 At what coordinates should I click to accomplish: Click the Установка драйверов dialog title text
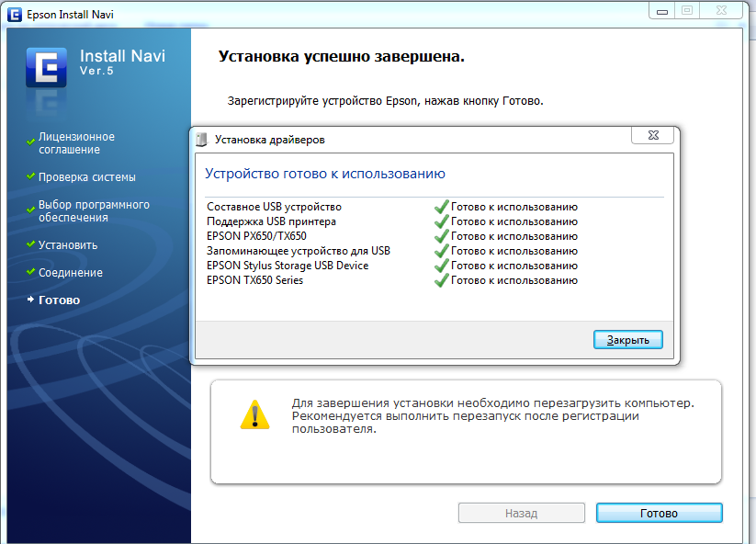(x=269, y=140)
